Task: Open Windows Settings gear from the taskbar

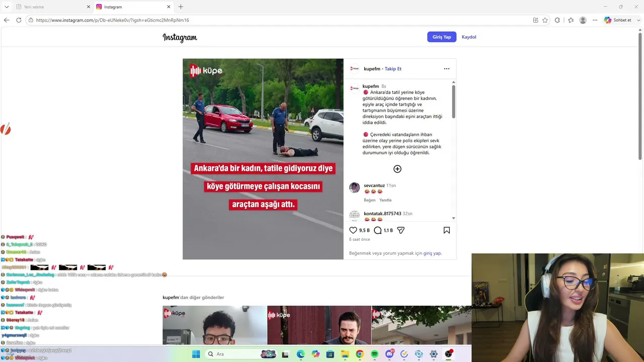Action: (x=434, y=354)
